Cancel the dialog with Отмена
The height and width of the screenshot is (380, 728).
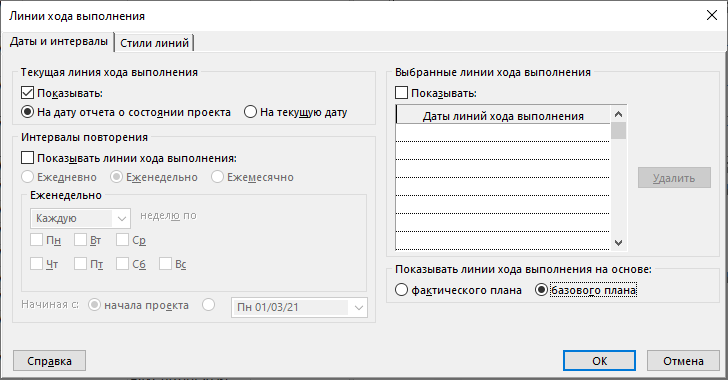pos(683,361)
